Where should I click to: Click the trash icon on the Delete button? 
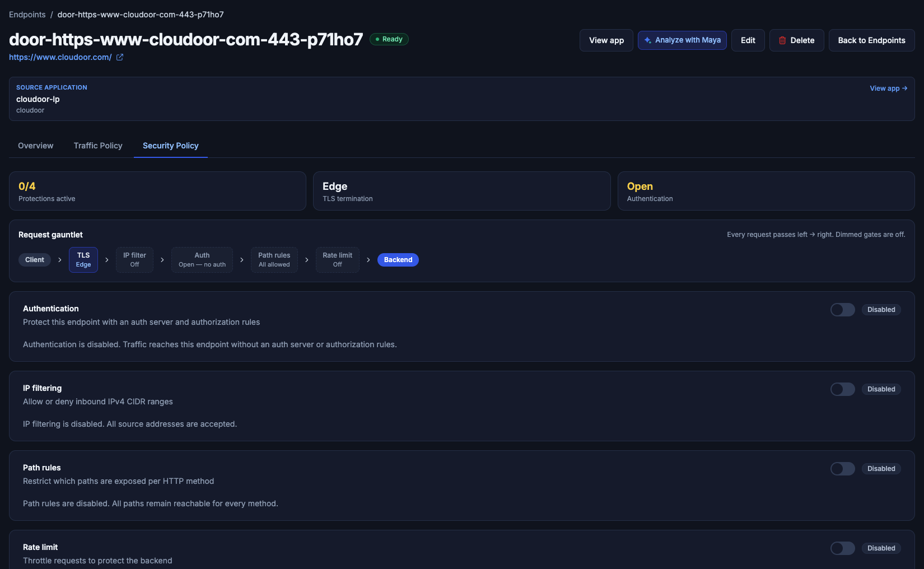(x=782, y=40)
